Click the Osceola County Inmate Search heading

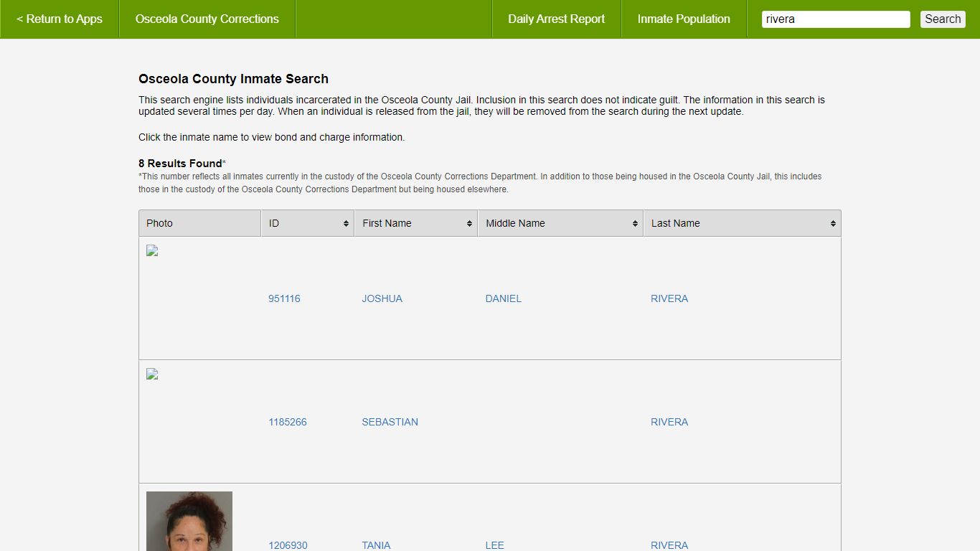pos(233,79)
